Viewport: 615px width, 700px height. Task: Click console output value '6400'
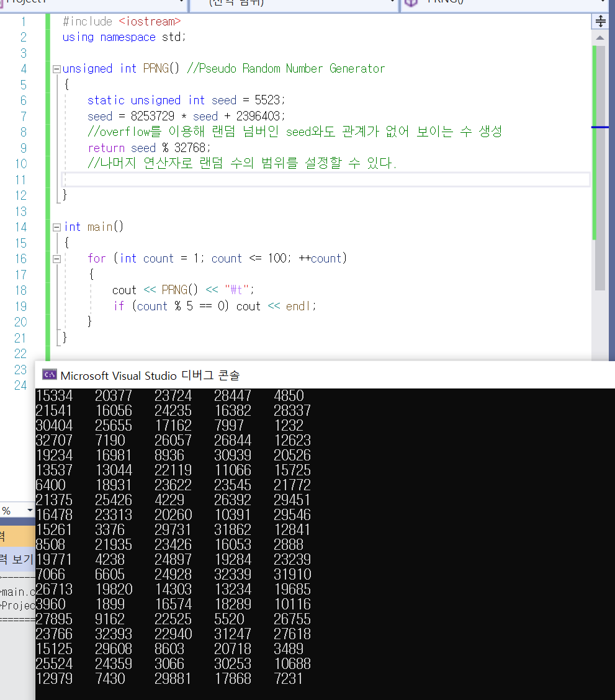(x=50, y=485)
